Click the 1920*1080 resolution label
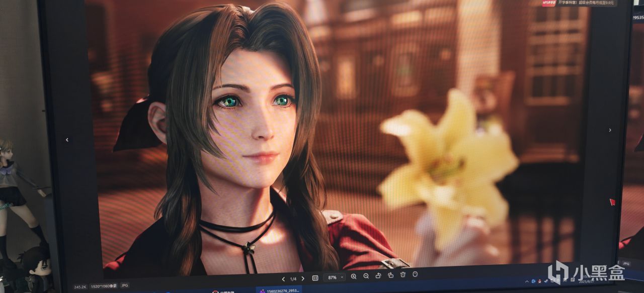644x293 pixels. 104,286
